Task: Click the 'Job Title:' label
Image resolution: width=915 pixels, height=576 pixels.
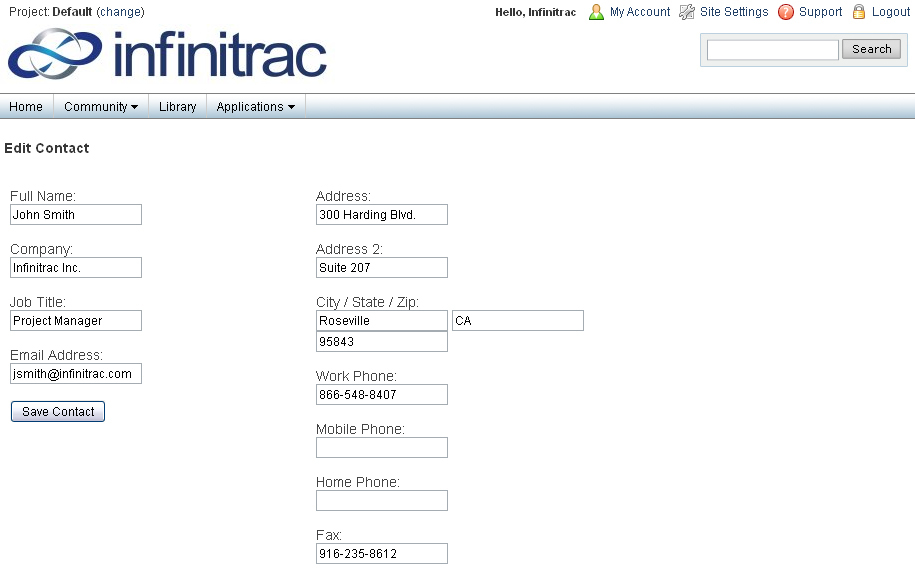Action: pyautogui.click(x=38, y=302)
